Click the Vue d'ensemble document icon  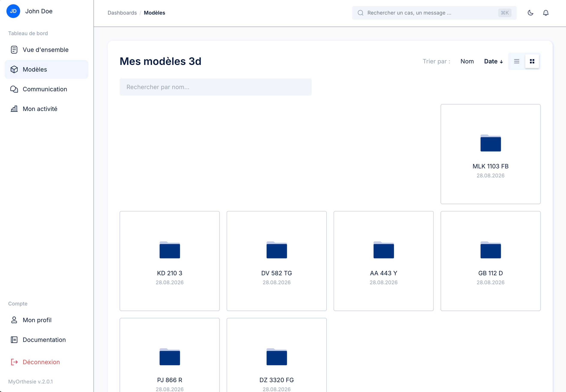[x=14, y=50]
